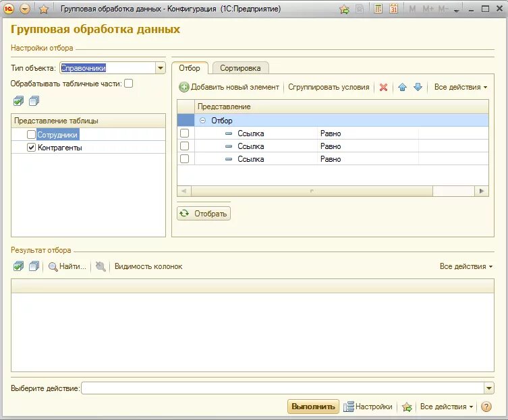Open the Тип объекта dropdown arrow
The height and width of the screenshot is (420, 508).
pyautogui.click(x=161, y=68)
